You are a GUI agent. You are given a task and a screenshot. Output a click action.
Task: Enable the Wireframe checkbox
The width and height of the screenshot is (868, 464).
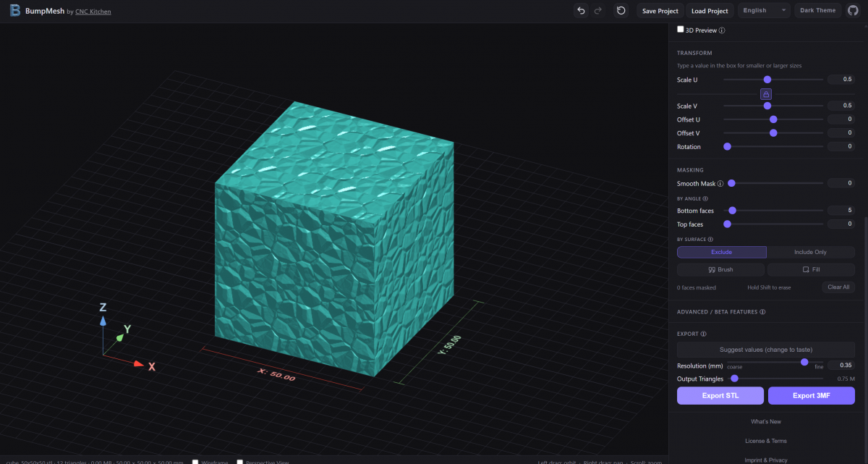[195, 462]
